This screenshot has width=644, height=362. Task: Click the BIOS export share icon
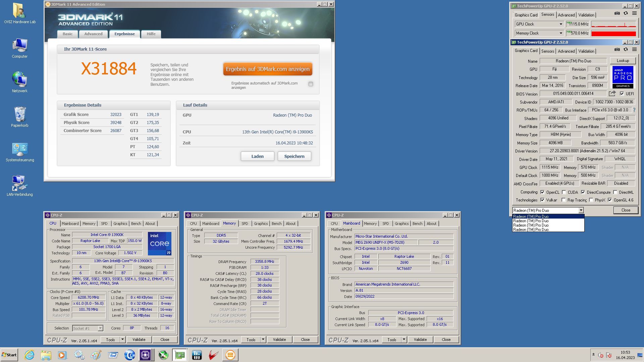tap(612, 94)
